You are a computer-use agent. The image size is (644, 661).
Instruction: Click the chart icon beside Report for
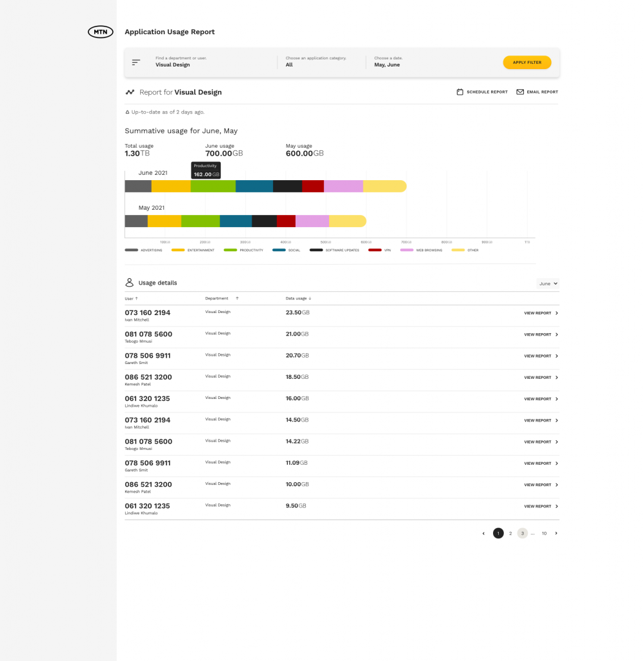coord(130,92)
